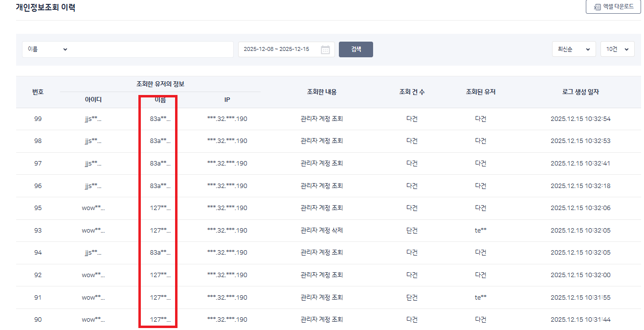The height and width of the screenshot is (330, 644).
Task: Click the 번호 column header
Action: point(38,92)
